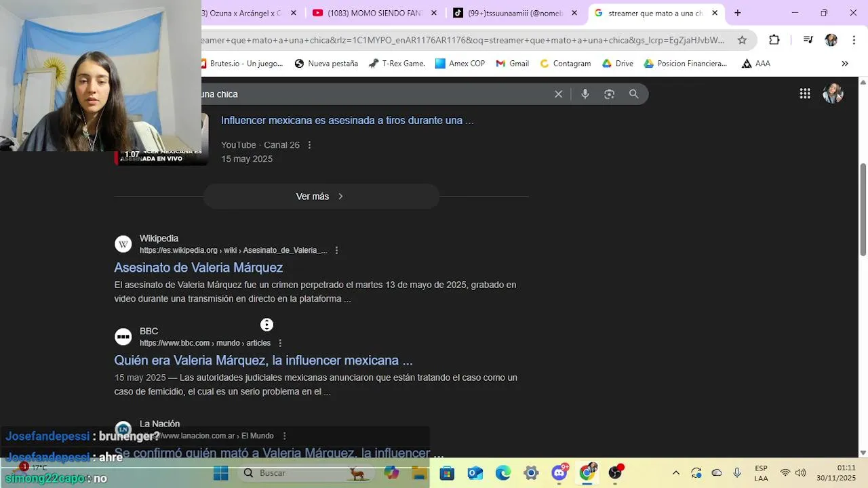
Task: Open 'Influencer mexicana es asesinada a tiros' video
Action: [347, 120]
